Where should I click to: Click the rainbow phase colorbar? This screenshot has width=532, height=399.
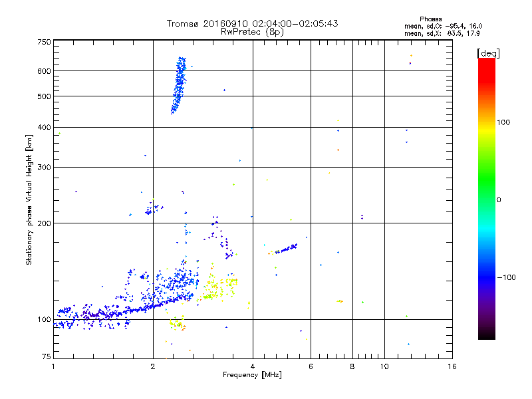click(487, 198)
